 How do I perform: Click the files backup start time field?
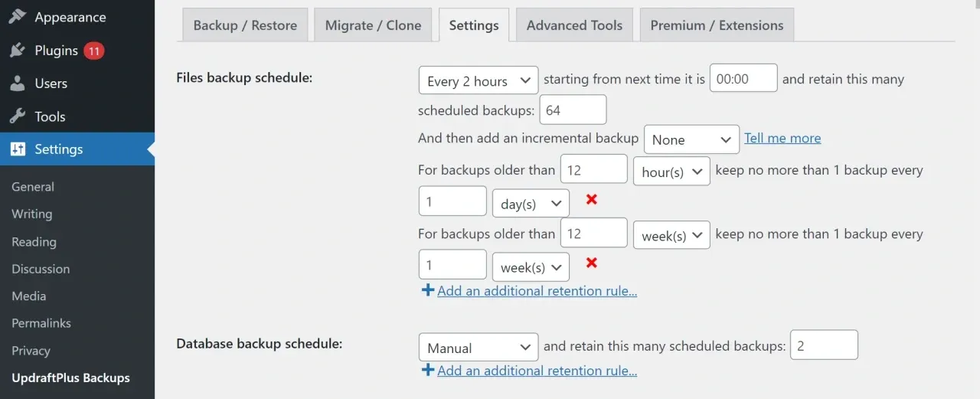click(x=743, y=79)
